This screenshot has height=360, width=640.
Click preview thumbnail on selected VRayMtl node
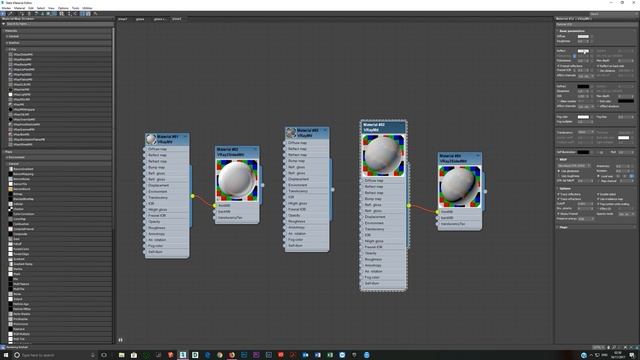[383, 155]
